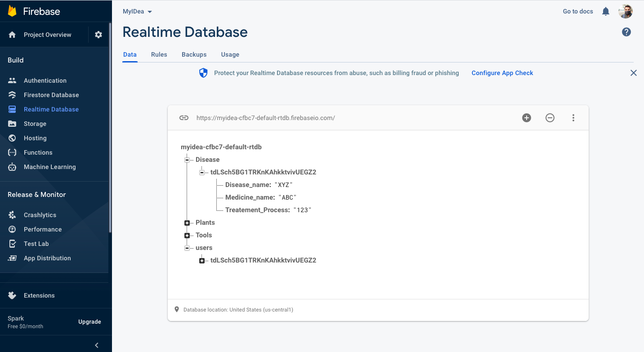This screenshot has height=352, width=644.
Task: Select the Medicine_name value "ABC"
Action: point(287,197)
